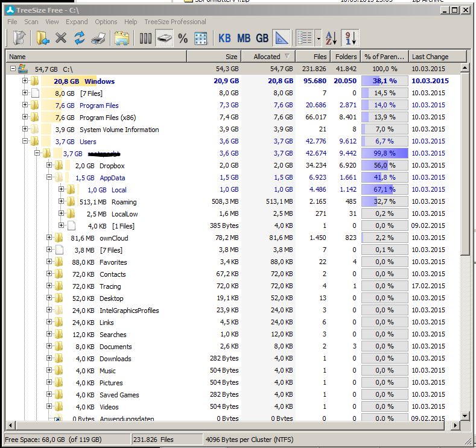Click the System Volume Information folder icon
This screenshot has width=476, height=448.
[34, 130]
